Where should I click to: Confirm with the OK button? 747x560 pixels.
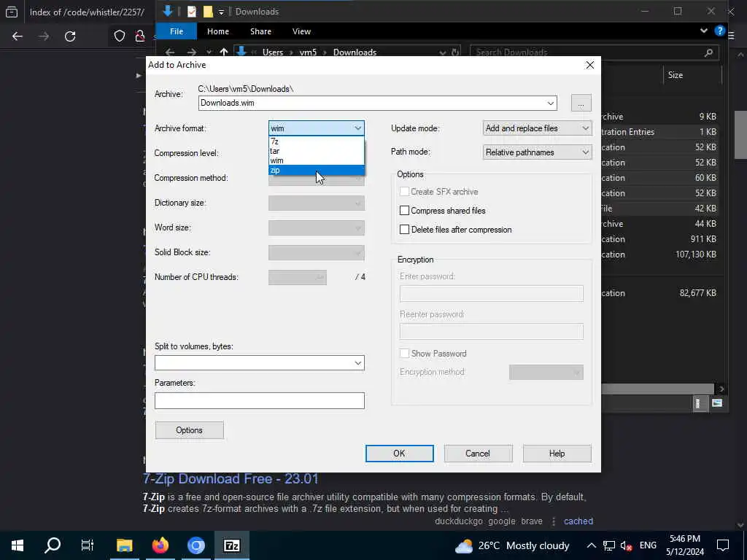click(x=399, y=454)
